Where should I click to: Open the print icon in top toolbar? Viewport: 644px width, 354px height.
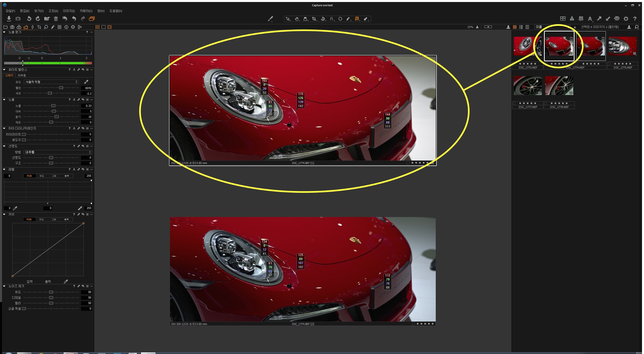[617, 18]
